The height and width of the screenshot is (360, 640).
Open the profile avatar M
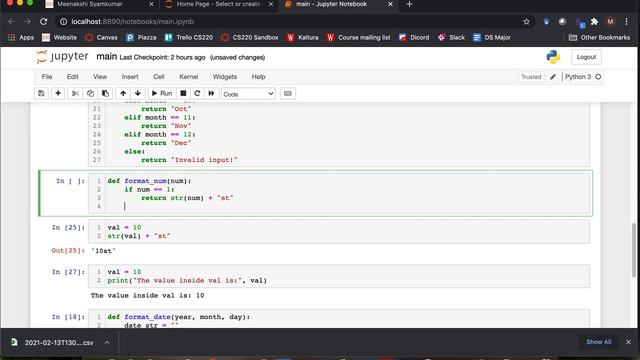tap(610, 22)
